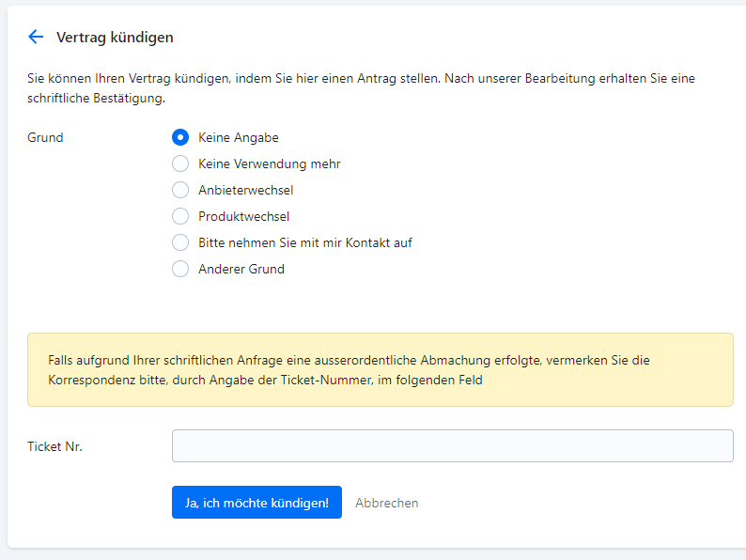Image resolution: width=746 pixels, height=560 pixels.
Task: Click the 'Keine Angabe' option label text
Action: 238,137
